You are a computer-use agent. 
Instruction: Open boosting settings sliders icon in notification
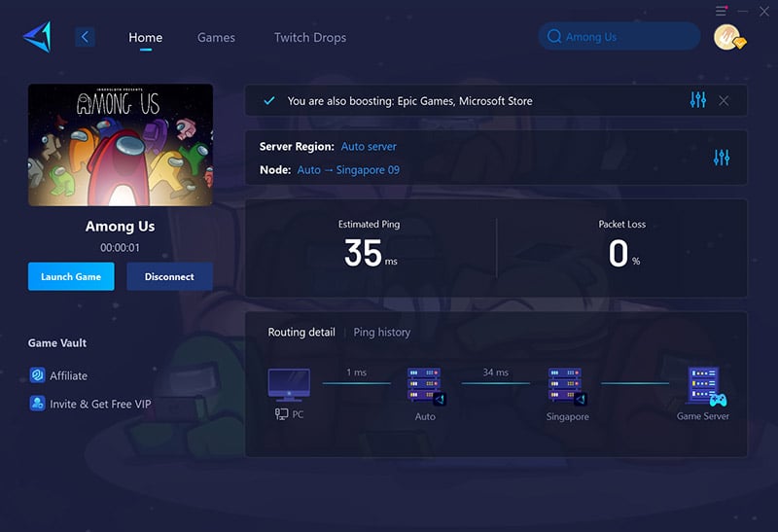point(697,100)
